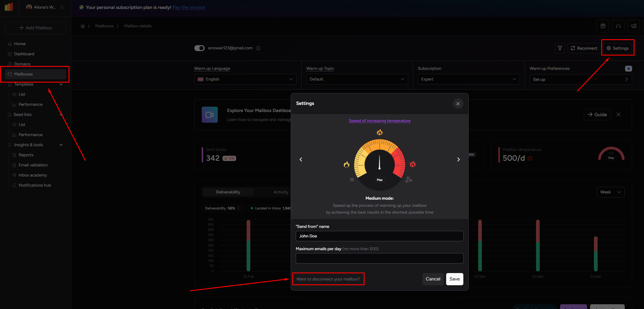This screenshot has height=309, width=644.
Task: Switch to the Activity tab
Action: tap(281, 192)
